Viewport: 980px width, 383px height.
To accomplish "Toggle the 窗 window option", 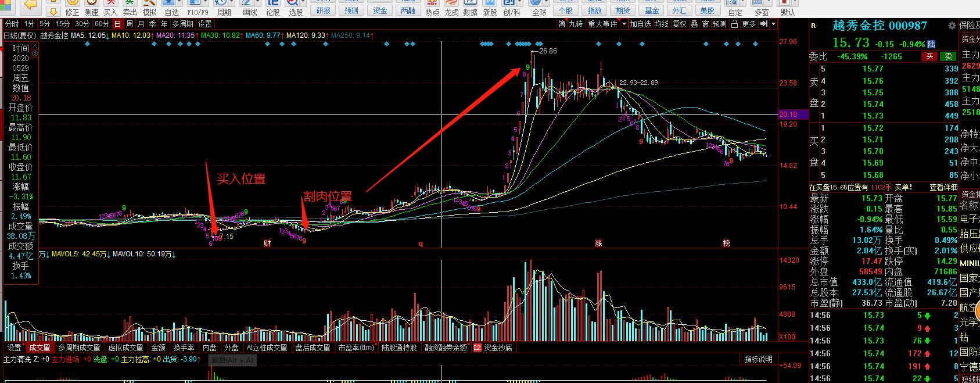I will pos(705,24).
